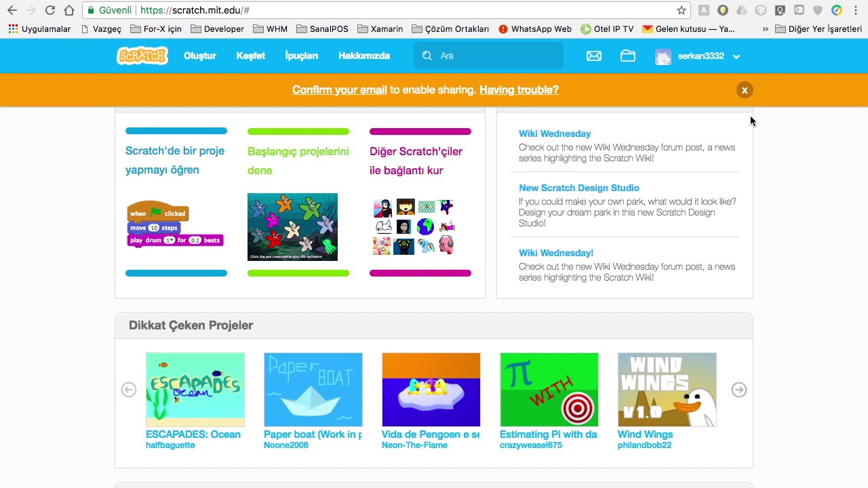Open Uygulamalar apps shortcut
The image size is (868, 488).
[39, 29]
